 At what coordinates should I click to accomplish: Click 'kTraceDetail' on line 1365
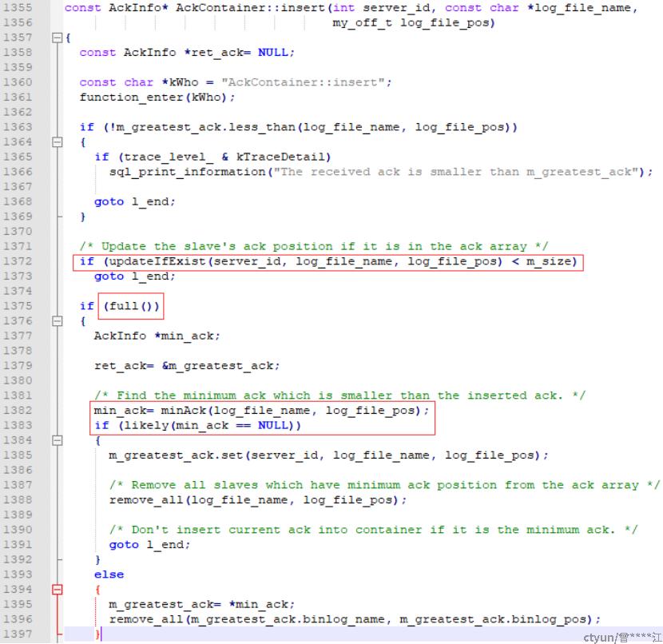pyautogui.click(x=280, y=157)
